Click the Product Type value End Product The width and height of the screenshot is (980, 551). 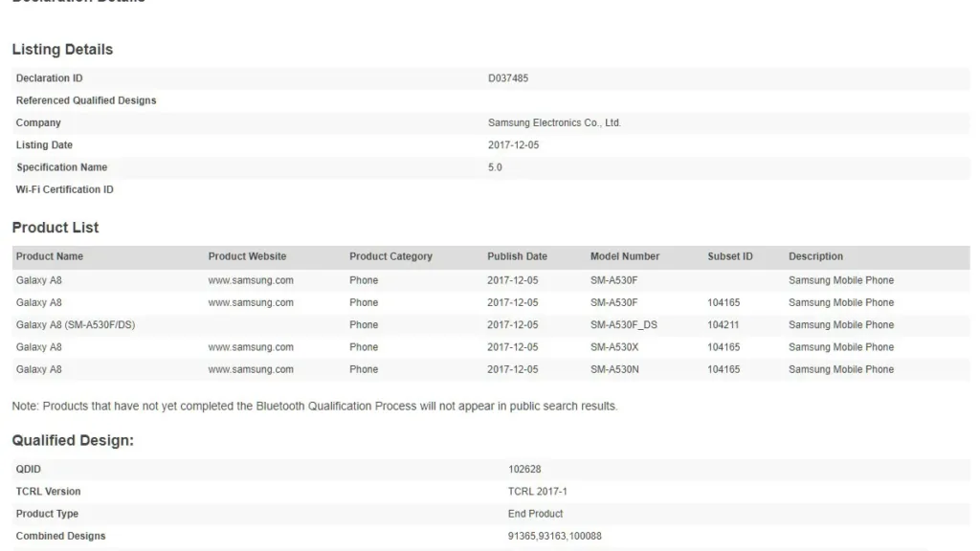click(535, 514)
